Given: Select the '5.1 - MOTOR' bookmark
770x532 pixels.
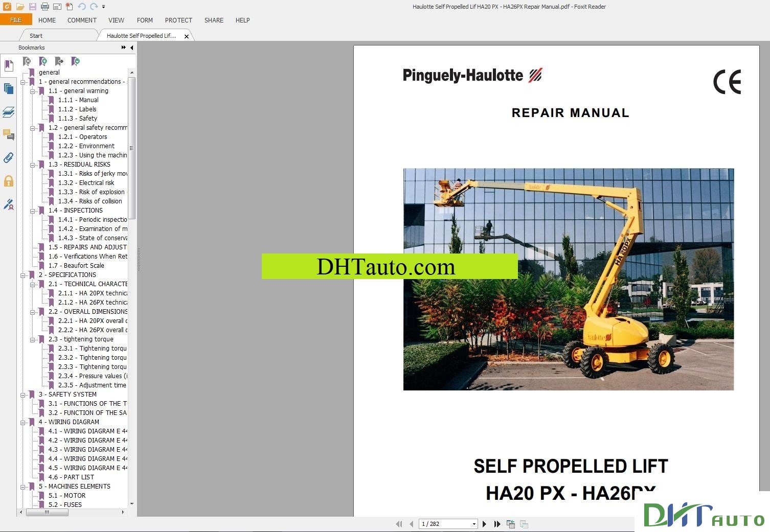Looking at the screenshot, I should [67, 496].
